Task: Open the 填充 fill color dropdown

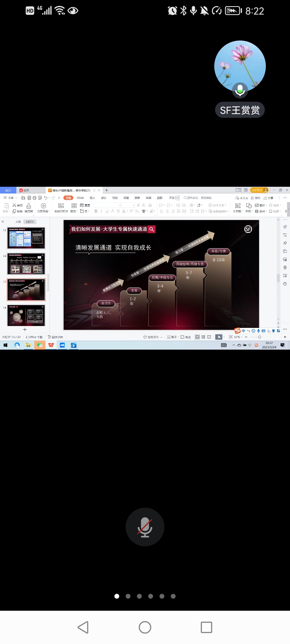Action: (x=275, y=205)
